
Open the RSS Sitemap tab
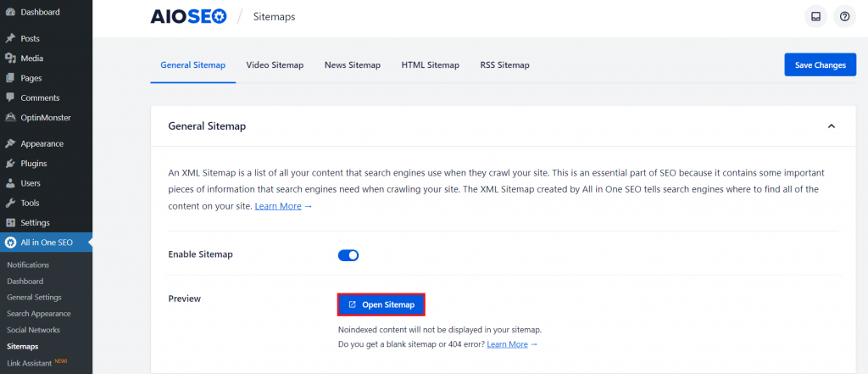[504, 65]
